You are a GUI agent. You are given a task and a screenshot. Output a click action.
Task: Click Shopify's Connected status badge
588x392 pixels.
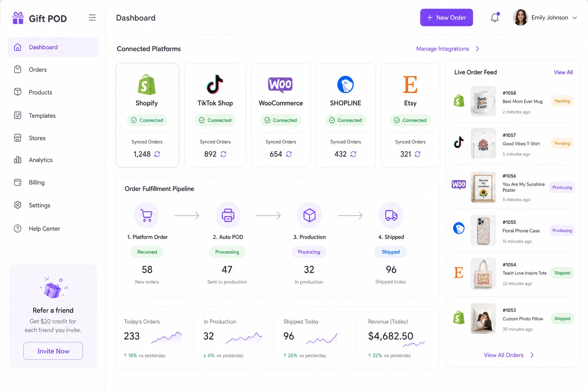[147, 120]
